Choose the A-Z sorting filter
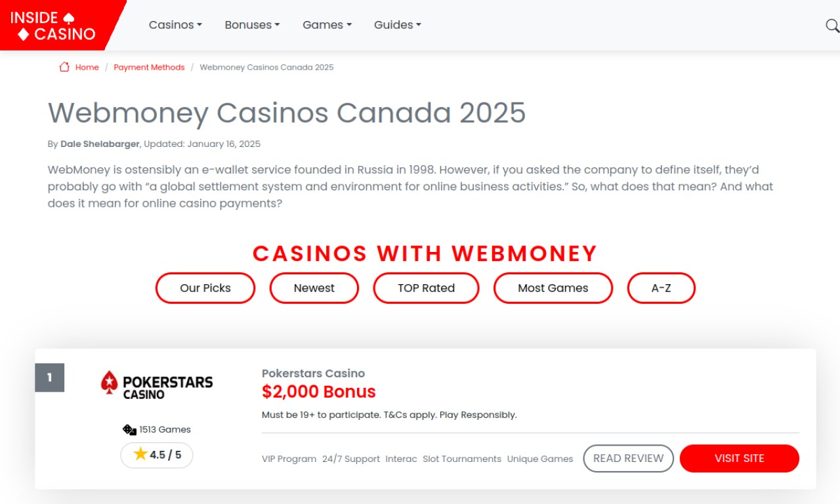This screenshot has height=504, width=840. [661, 288]
